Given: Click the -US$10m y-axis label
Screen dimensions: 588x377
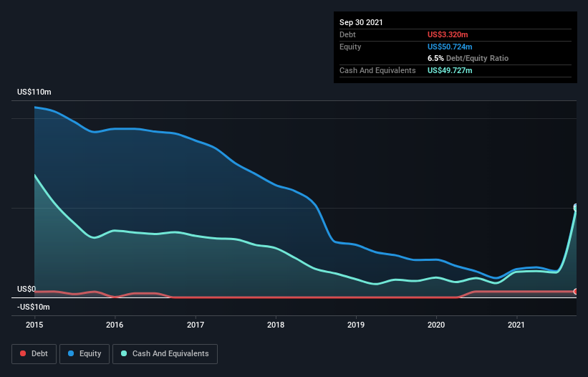Looking at the screenshot, I should point(34,307).
